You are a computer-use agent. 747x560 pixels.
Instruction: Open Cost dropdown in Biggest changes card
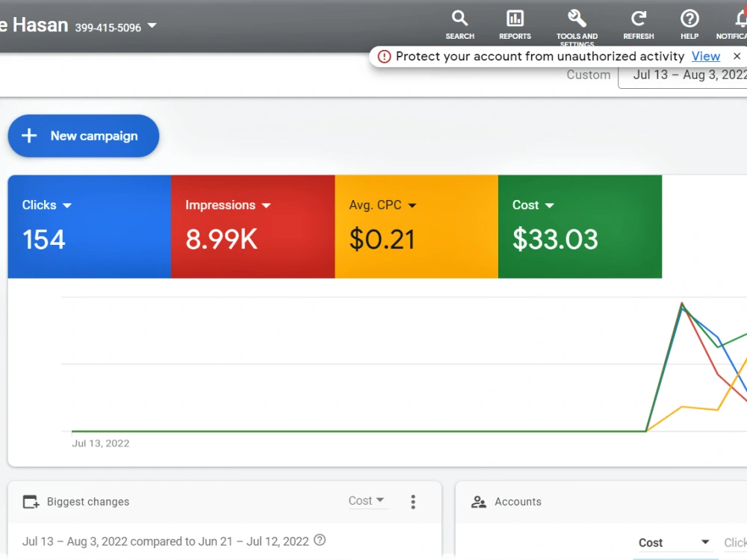tap(366, 501)
